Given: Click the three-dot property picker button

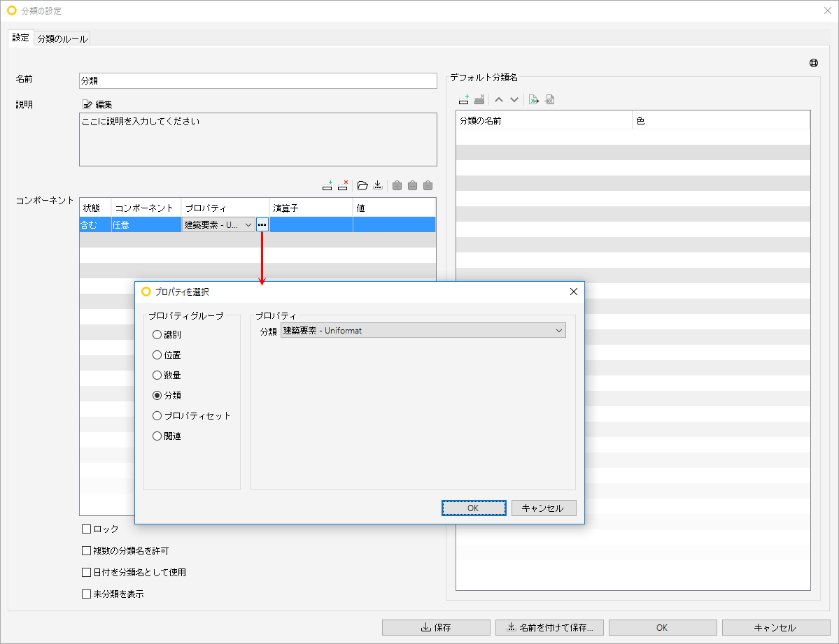Looking at the screenshot, I should click(x=262, y=224).
